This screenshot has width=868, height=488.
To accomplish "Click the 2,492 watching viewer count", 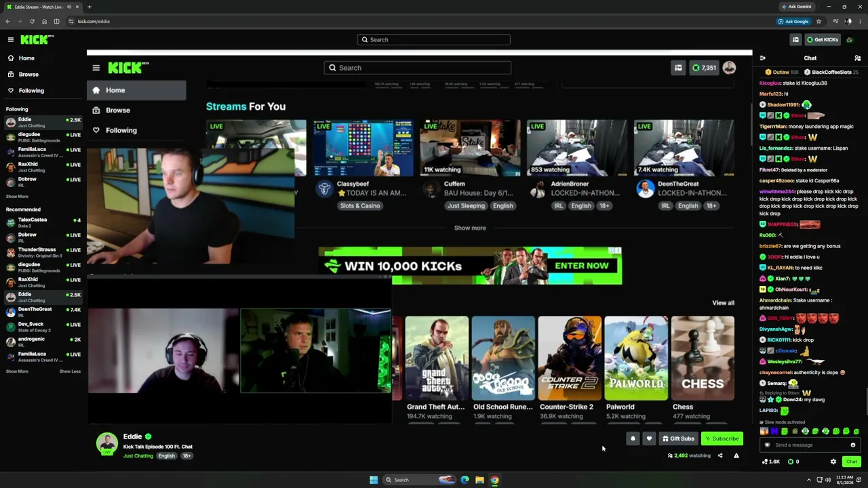I will click(x=689, y=455).
